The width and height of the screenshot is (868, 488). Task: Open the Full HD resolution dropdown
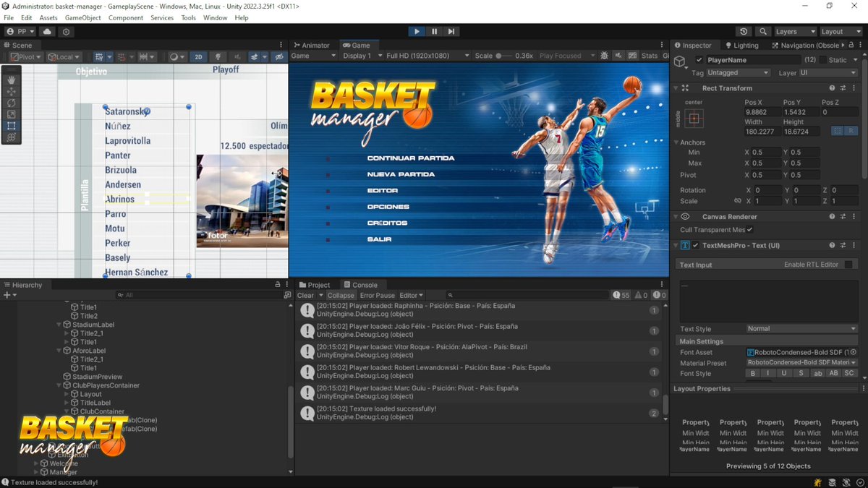click(426, 56)
